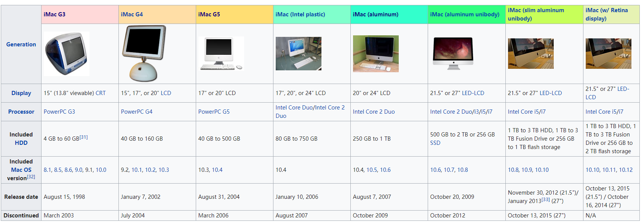Open the Mac OS 8.6 version link

69,170
